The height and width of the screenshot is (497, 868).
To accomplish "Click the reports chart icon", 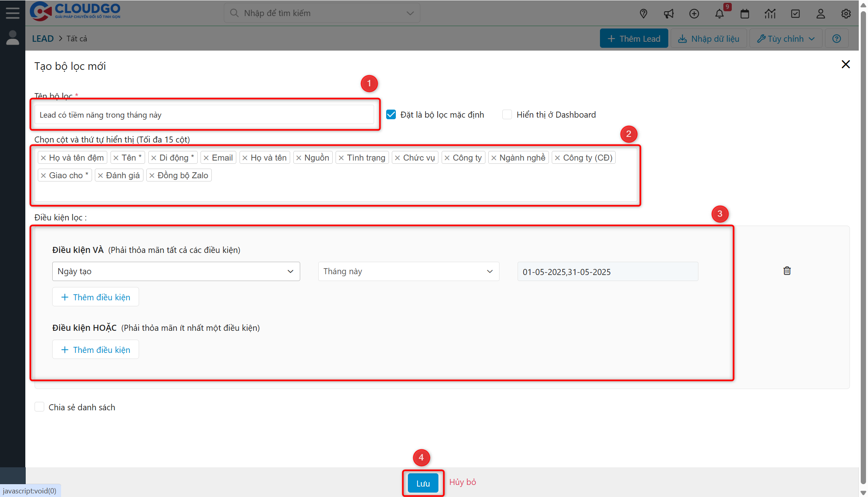I will pos(770,14).
